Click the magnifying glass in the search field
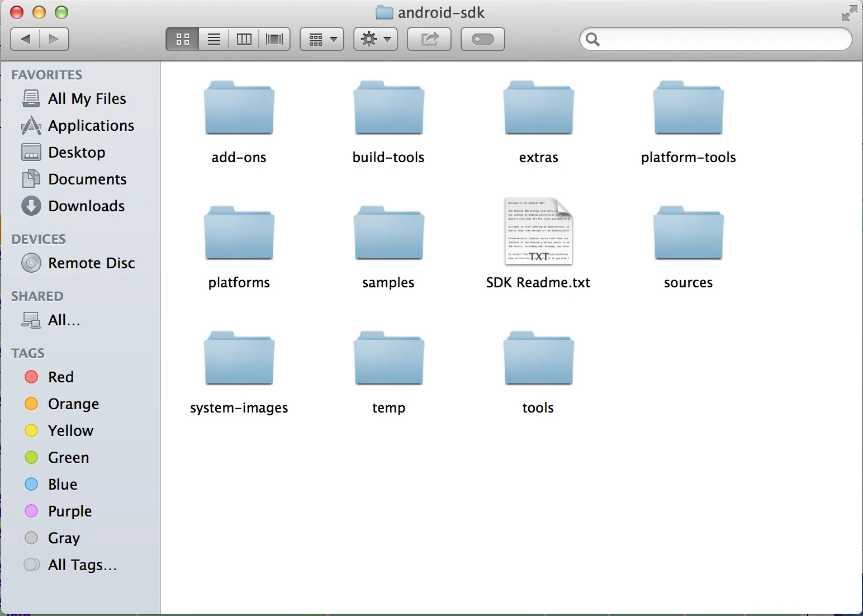This screenshot has width=863, height=616. coord(593,39)
